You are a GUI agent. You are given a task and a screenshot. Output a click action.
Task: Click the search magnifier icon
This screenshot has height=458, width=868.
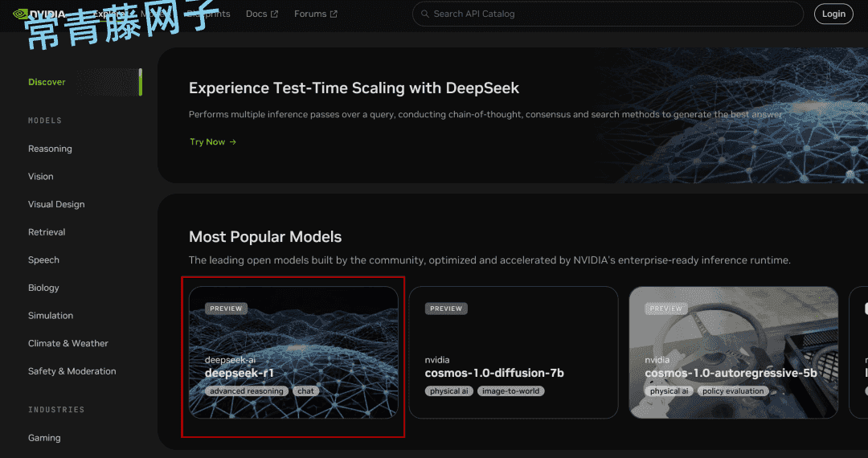(x=425, y=14)
